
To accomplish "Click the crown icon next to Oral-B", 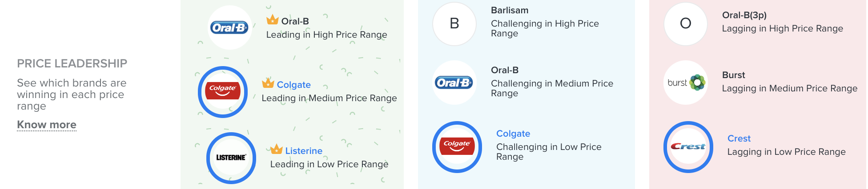I will point(273,20).
